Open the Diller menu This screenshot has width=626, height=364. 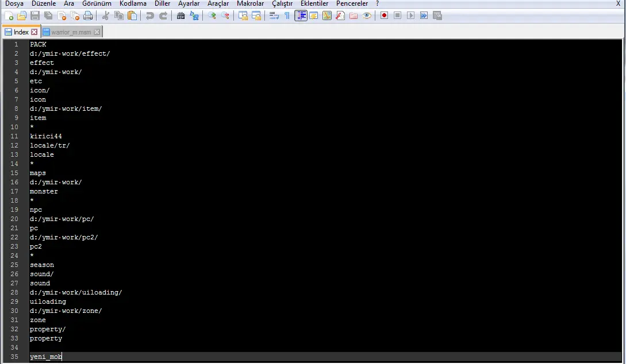(163, 3)
